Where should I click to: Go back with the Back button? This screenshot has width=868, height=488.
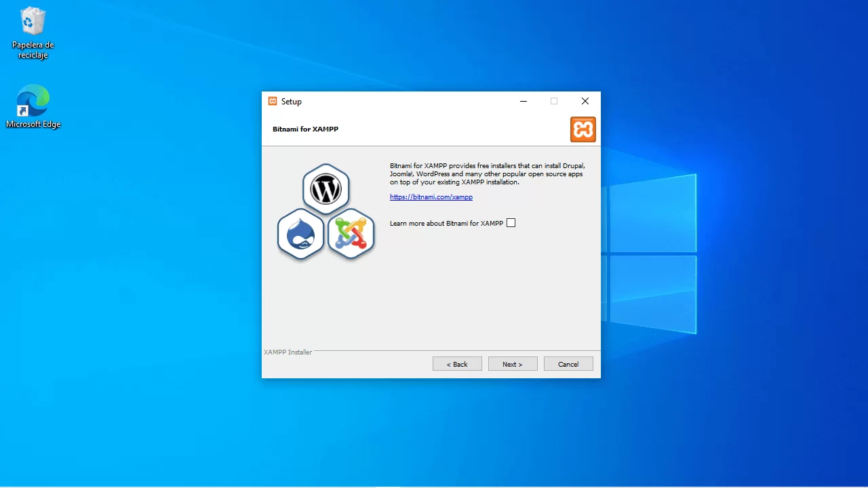click(457, 364)
